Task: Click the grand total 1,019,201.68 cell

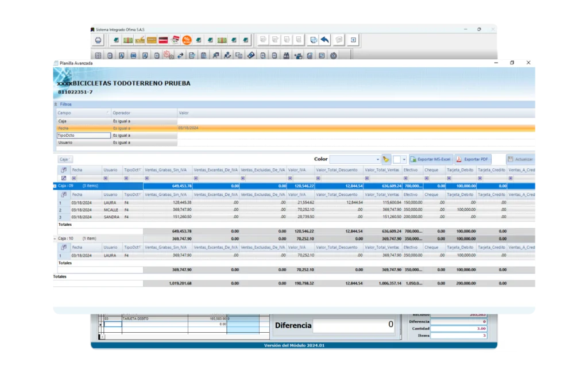Action: [x=180, y=283]
